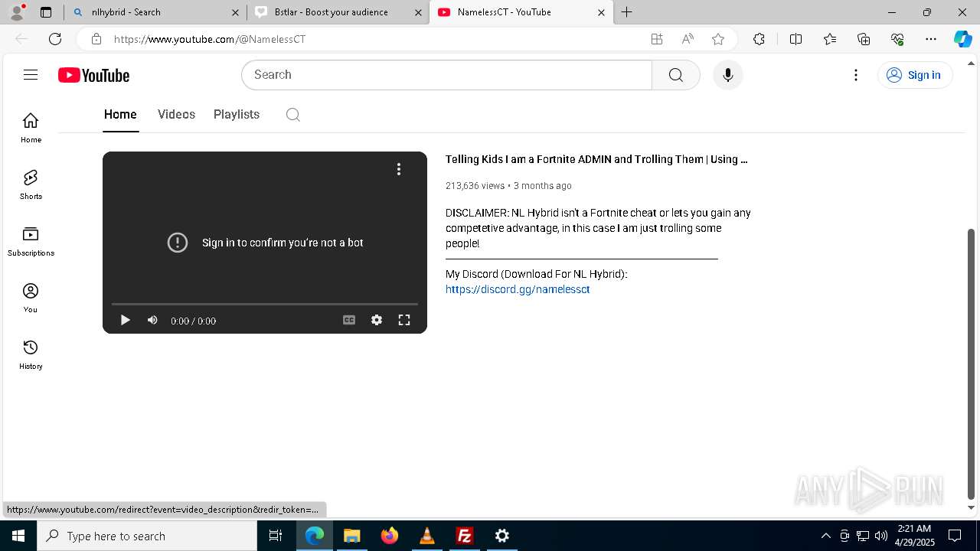
Task: Open Edge Settings and more menu
Action: (x=931, y=39)
